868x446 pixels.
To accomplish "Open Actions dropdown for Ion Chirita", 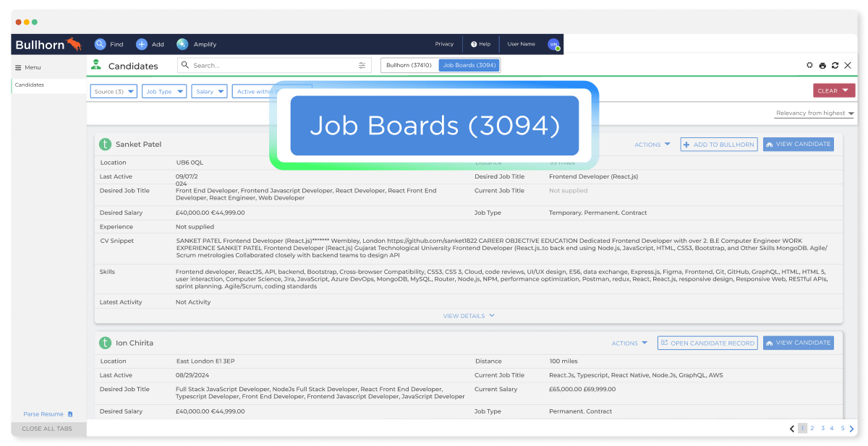I will coord(629,343).
